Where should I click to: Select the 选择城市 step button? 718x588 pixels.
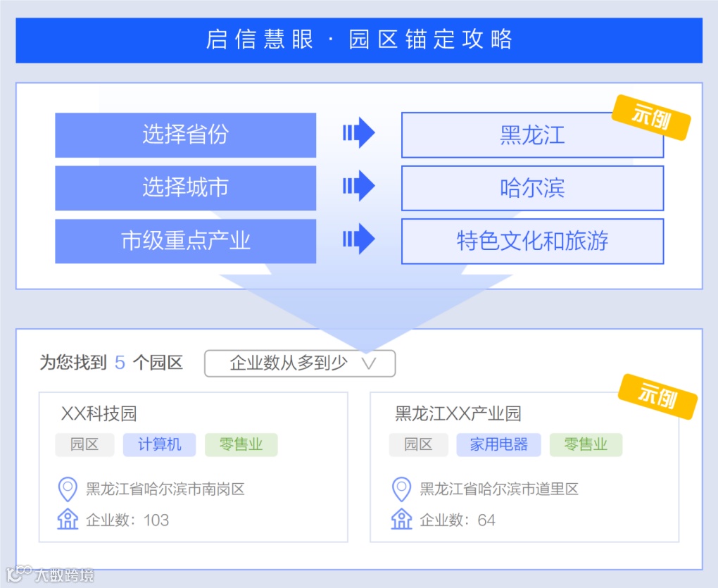pos(185,188)
